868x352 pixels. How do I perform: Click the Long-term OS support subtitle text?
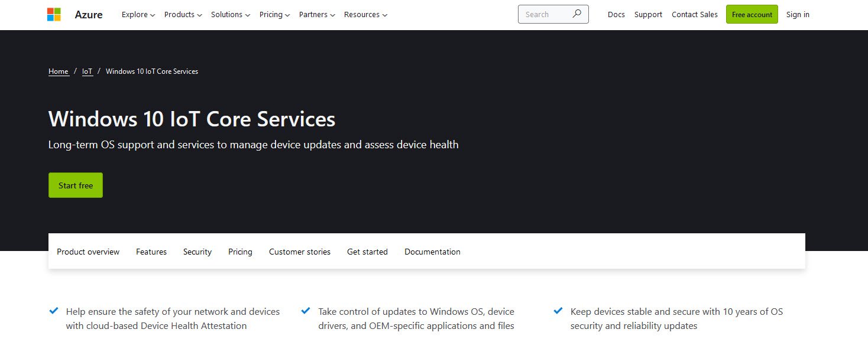click(x=254, y=145)
